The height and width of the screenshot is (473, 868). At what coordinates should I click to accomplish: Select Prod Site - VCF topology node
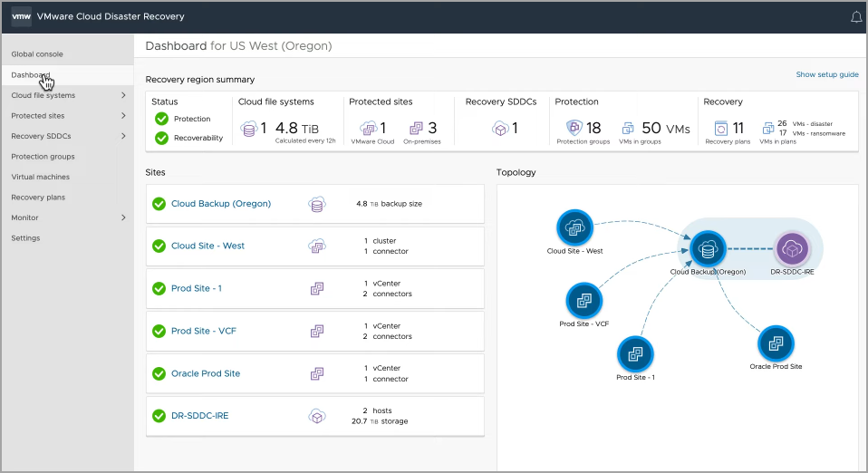click(584, 301)
